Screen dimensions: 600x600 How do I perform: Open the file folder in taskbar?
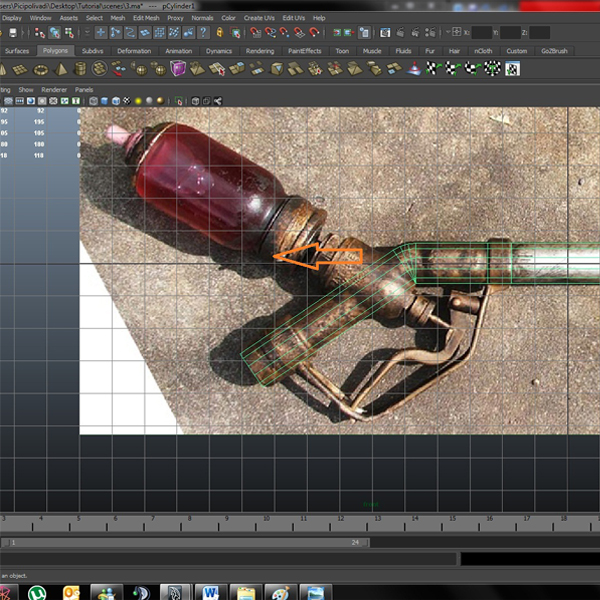pyautogui.click(x=246, y=592)
